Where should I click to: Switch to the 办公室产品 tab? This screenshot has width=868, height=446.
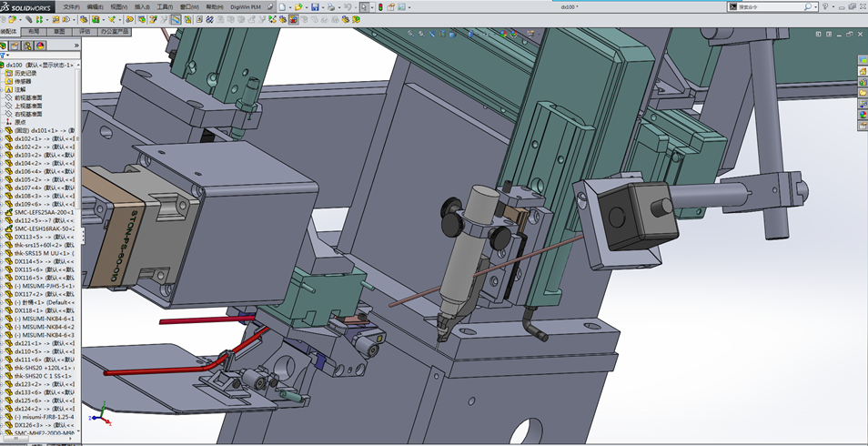coord(115,32)
